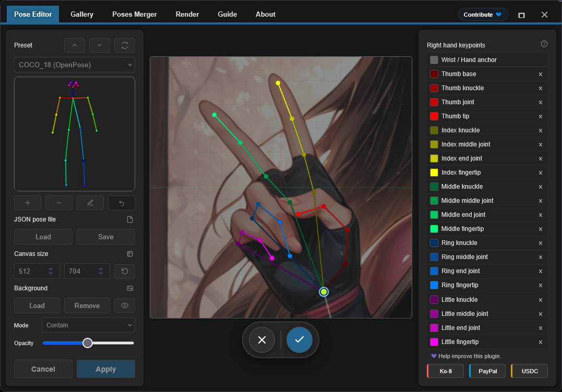Remove the Middle knuckle keypoint
562x392 pixels.
pyautogui.click(x=541, y=187)
